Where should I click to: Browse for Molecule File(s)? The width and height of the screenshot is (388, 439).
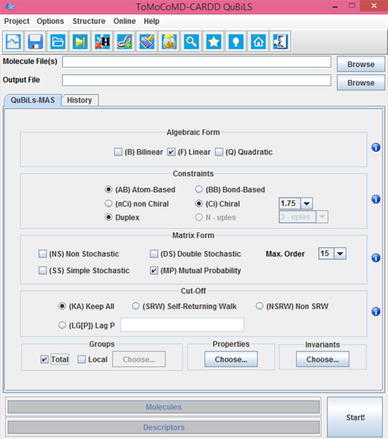[361, 64]
